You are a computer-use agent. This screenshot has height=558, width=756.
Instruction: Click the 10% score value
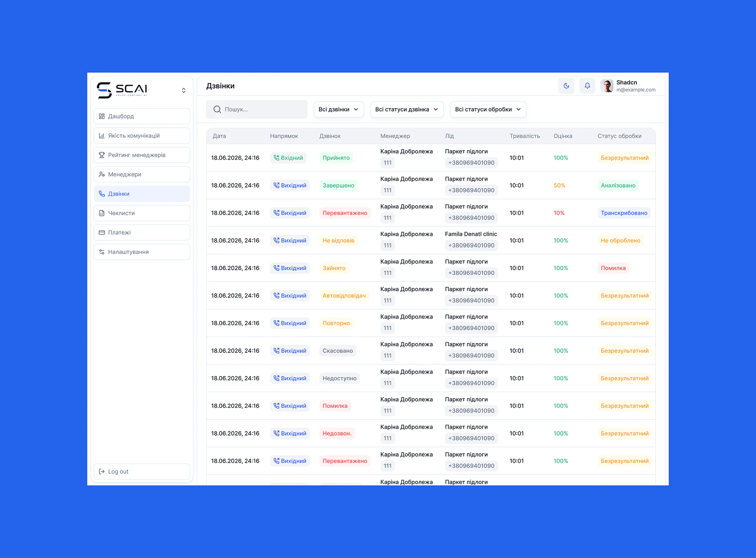(x=559, y=213)
